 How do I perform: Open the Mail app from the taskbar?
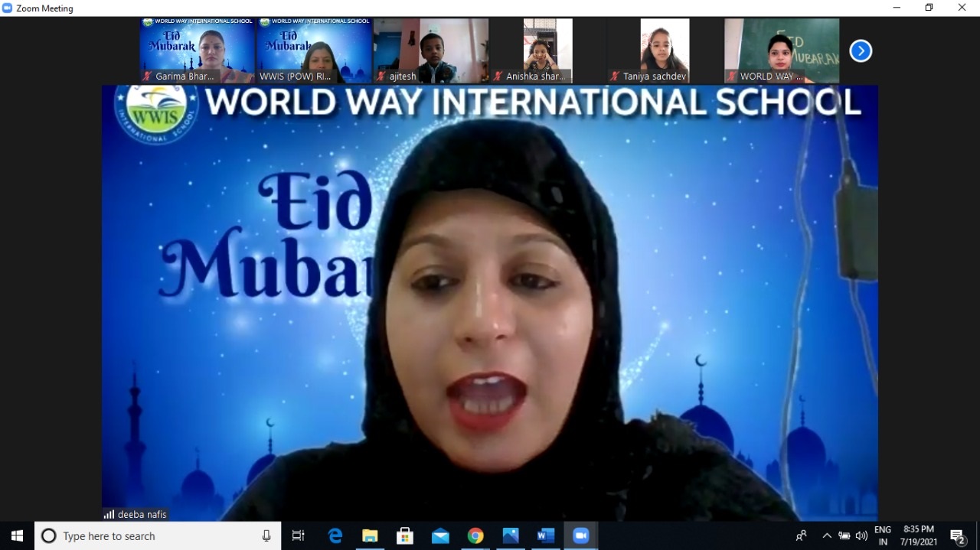coord(440,536)
